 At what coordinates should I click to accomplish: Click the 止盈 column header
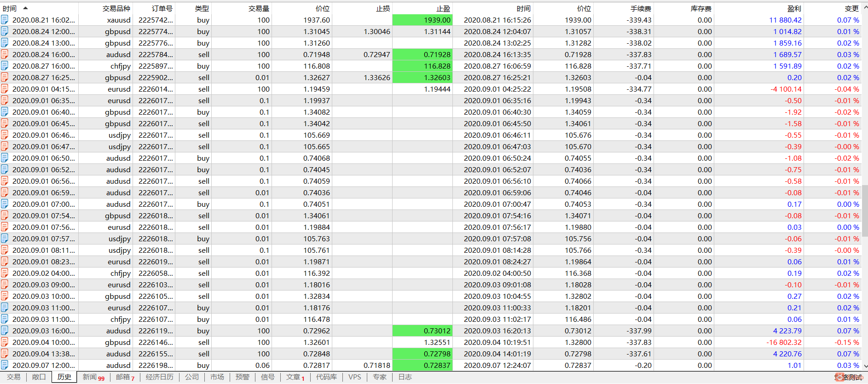443,8
